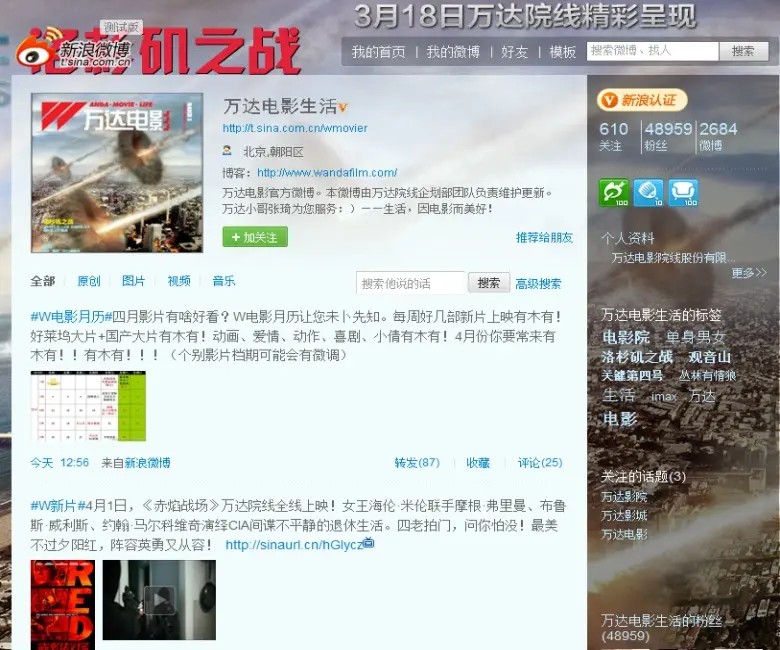Play the video thumbnail in the 赤焰战场 post
The image size is (780, 650).
(159, 600)
